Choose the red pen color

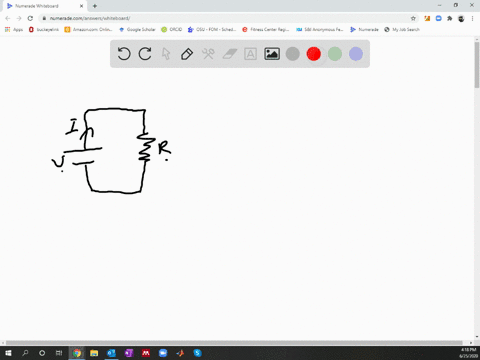point(314,54)
